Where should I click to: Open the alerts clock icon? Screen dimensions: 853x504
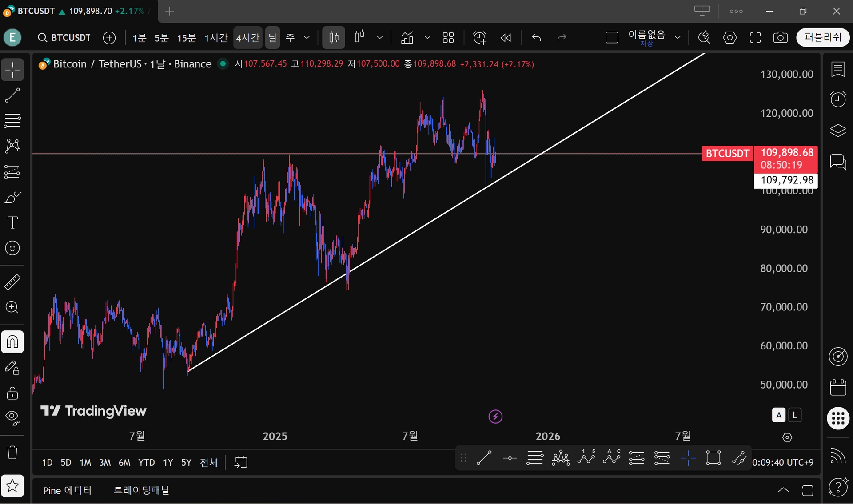tap(838, 99)
